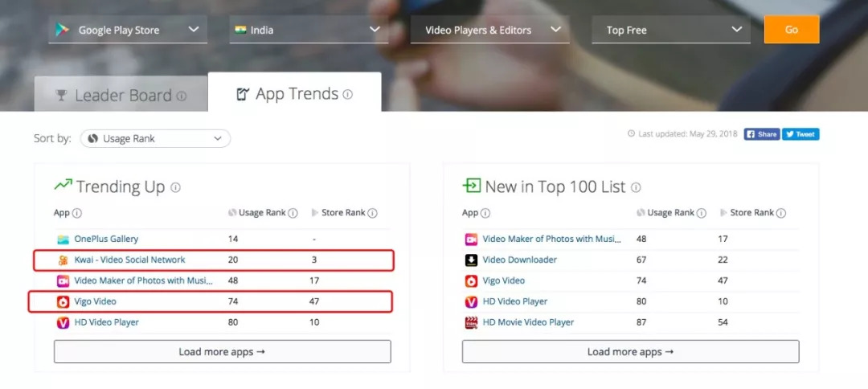Click Video Maker app icon in Trending Up
868x389 pixels.
click(63, 281)
